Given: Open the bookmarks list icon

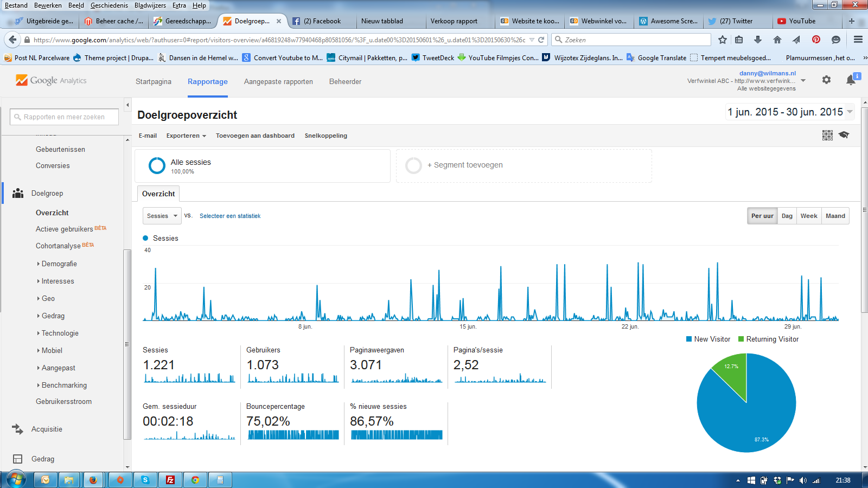Looking at the screenshot, I should pos(739,40).
